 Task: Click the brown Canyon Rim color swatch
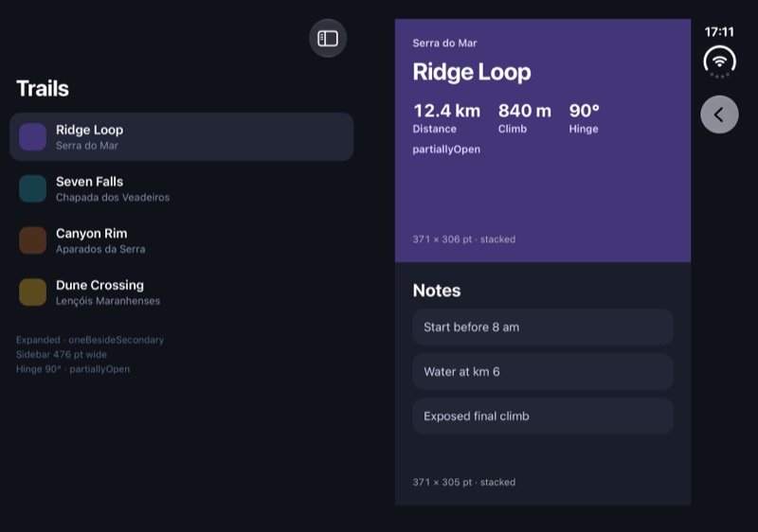click(33, 239)
